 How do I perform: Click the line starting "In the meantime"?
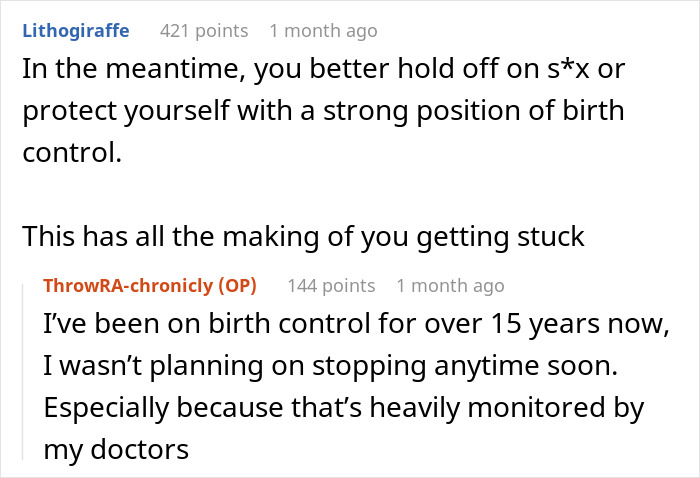tap(324, 69)
